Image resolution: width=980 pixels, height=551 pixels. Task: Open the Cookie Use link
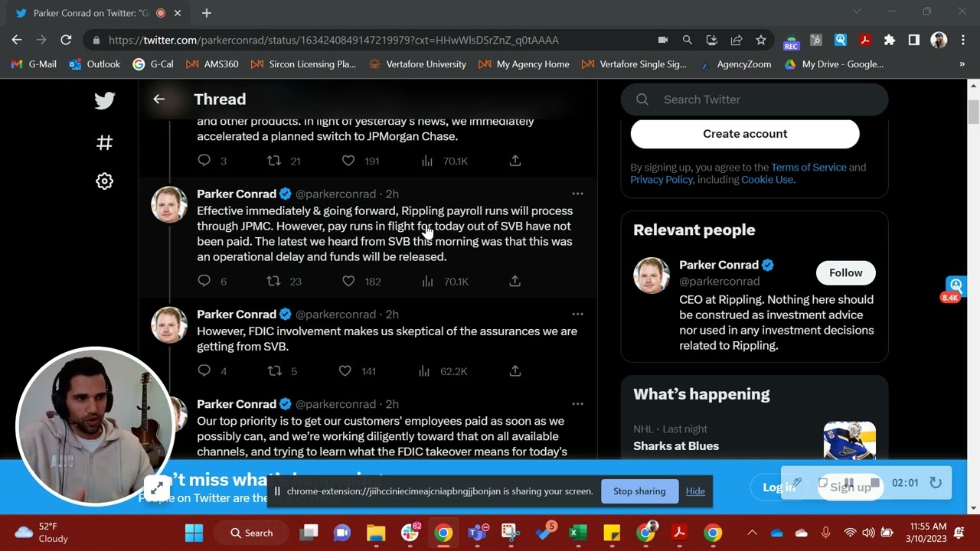767,179
